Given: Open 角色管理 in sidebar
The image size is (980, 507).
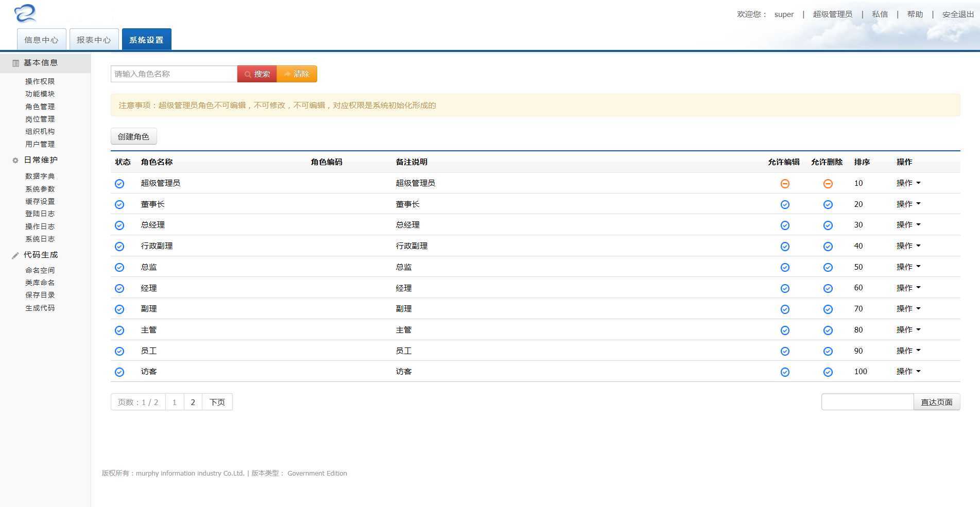Looking at the screenshot, I should click(40, 107).
